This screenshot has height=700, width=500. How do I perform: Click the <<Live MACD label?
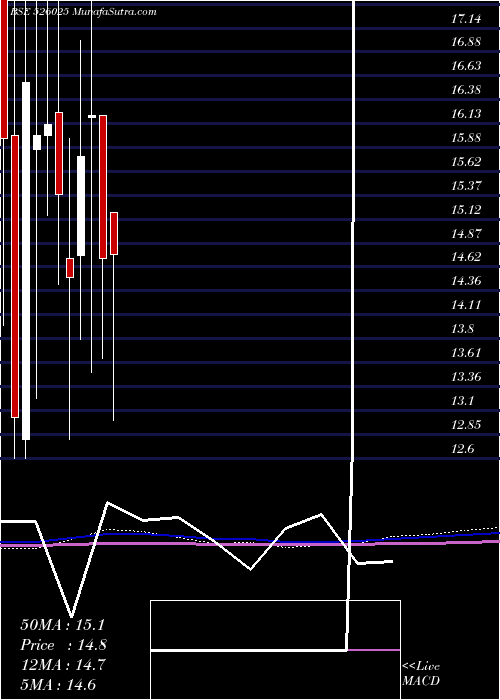421,674
